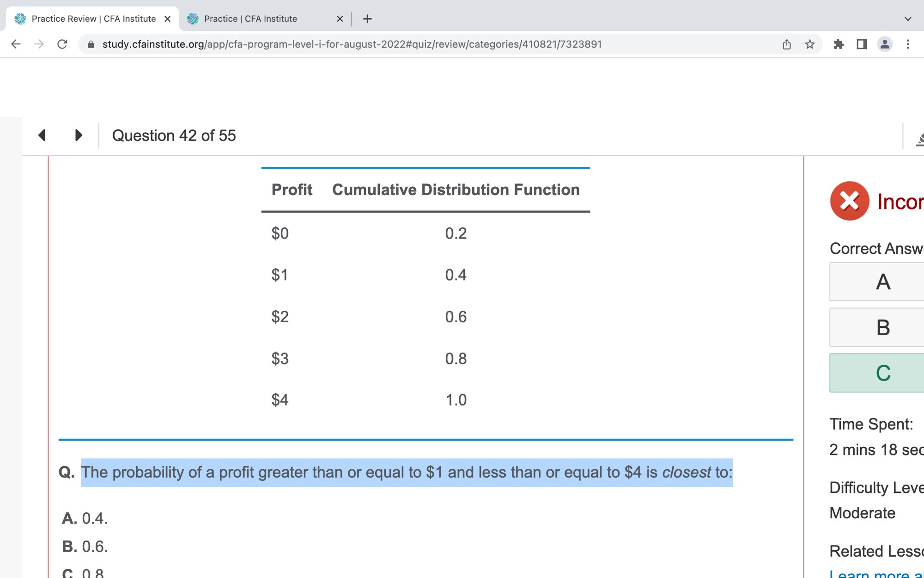Select answer choice B button
Viewport: 924px width, 578px height.
882,327
